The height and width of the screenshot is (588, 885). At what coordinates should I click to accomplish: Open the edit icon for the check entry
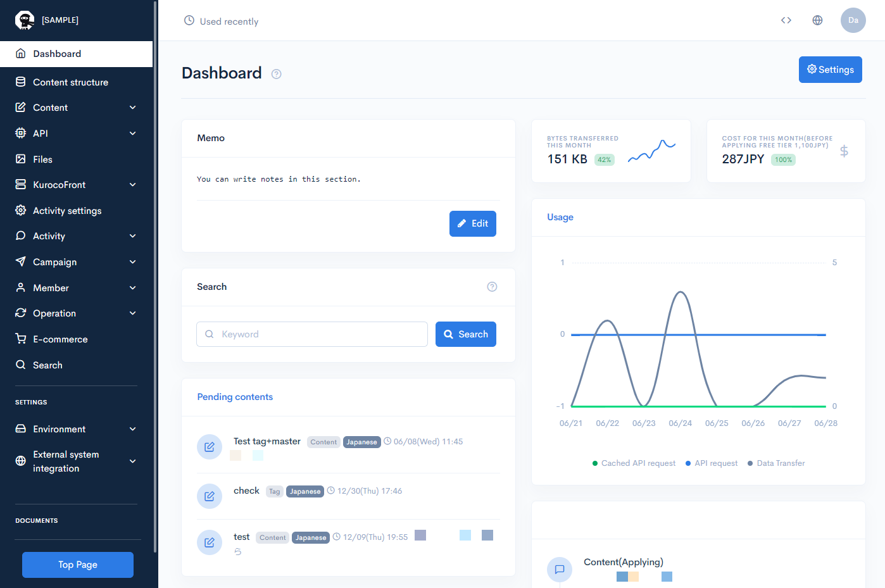click(210, 496)
